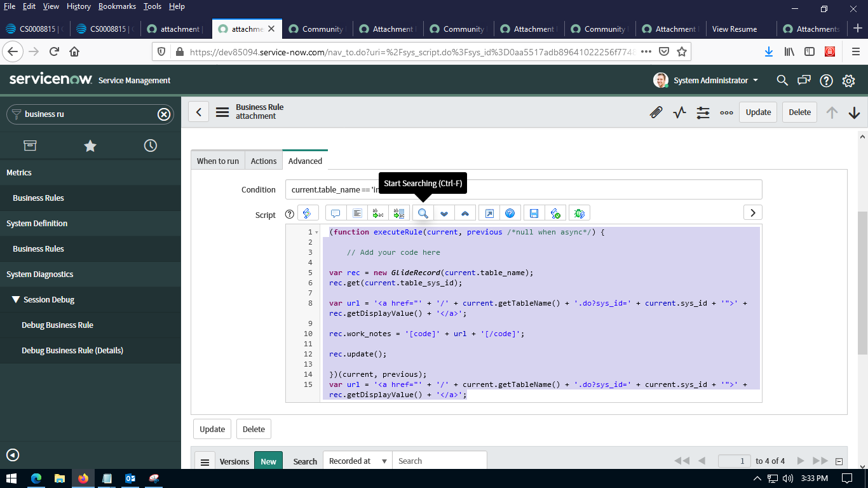Open the Bookmarks menu
Image resolution: width=868 pixels, height=488 pixels.
[118, 6]
